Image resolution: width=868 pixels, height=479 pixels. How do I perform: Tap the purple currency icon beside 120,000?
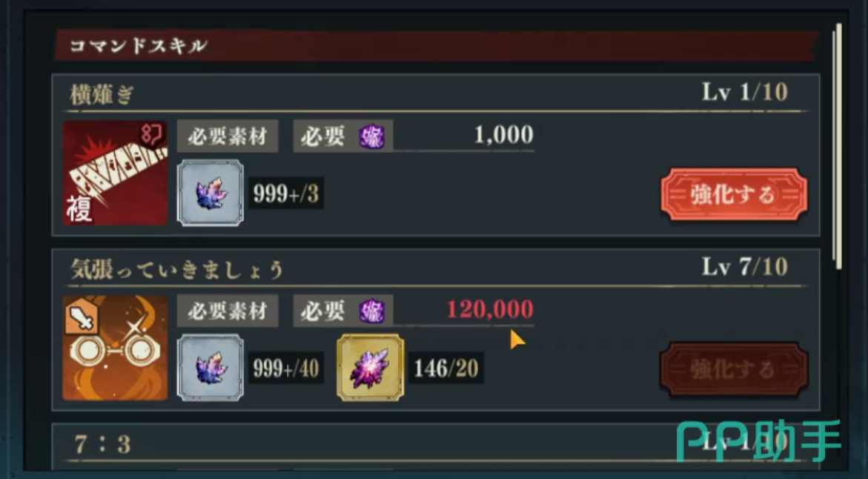pyautogui.click(x=372, y=311)
